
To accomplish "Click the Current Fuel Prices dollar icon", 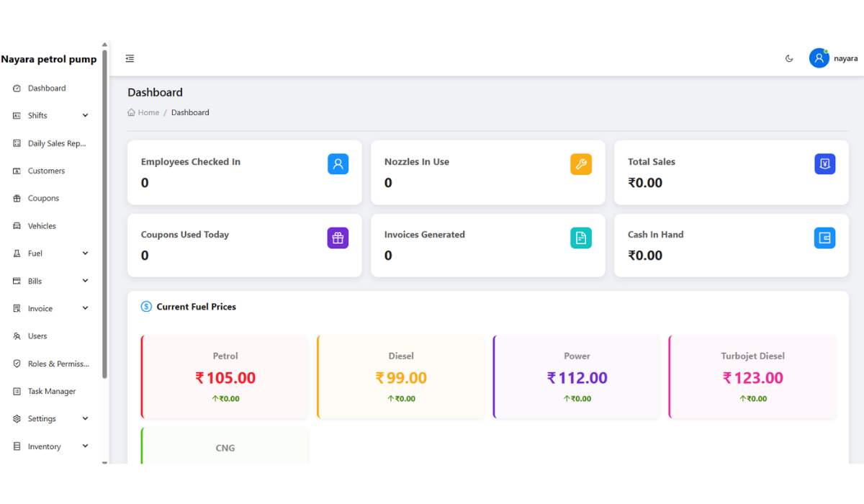I will pos(146,307).
